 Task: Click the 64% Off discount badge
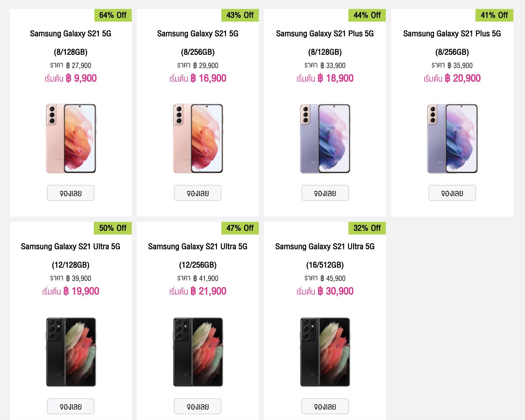pyautogui.click(x=113, y=15)
